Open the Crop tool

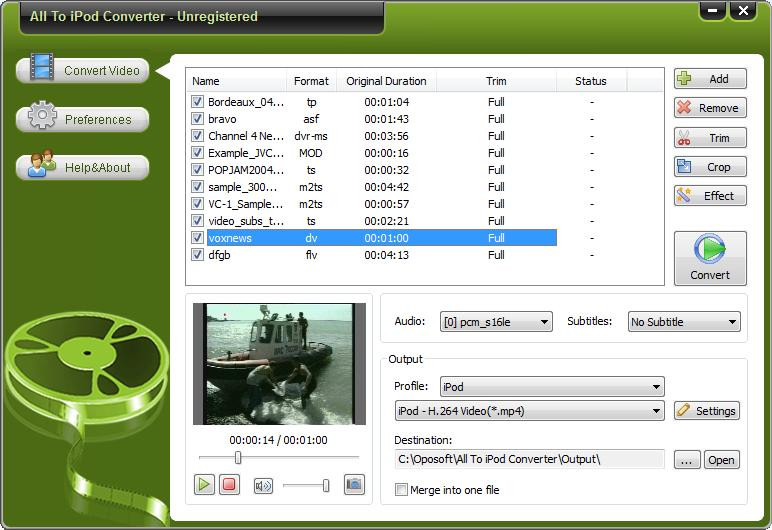click(710, 167)
